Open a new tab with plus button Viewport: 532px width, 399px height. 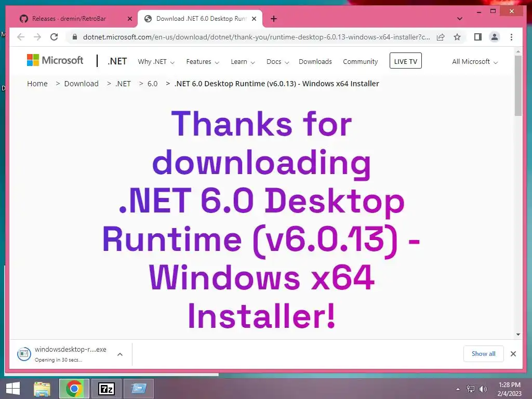tap(274, 19)
